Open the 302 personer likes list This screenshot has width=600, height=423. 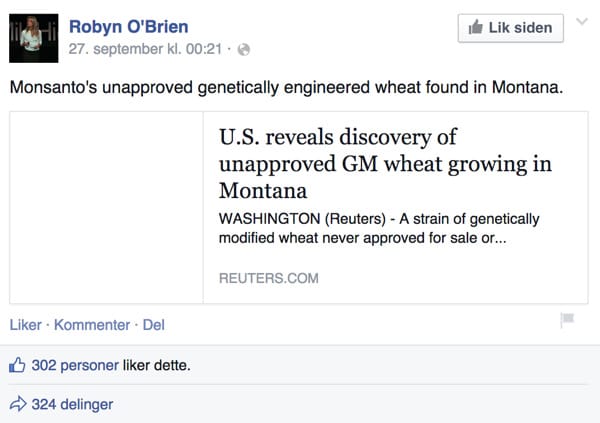point(75,365)
